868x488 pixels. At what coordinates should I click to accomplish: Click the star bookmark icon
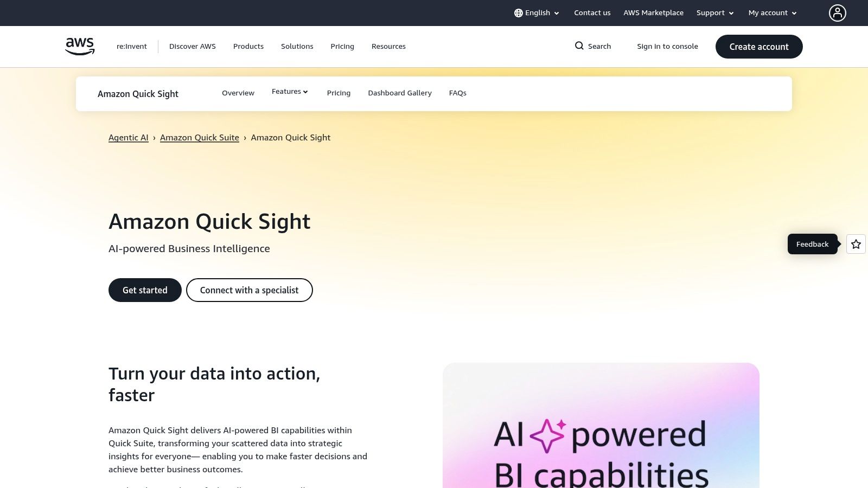(x=856, y=244)
